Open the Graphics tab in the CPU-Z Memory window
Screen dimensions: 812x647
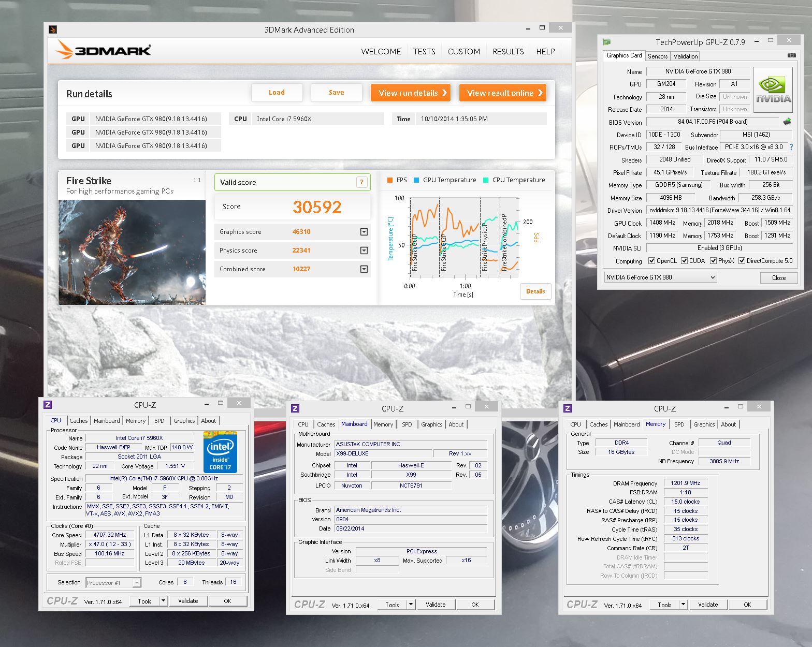[x=704, y=424]
